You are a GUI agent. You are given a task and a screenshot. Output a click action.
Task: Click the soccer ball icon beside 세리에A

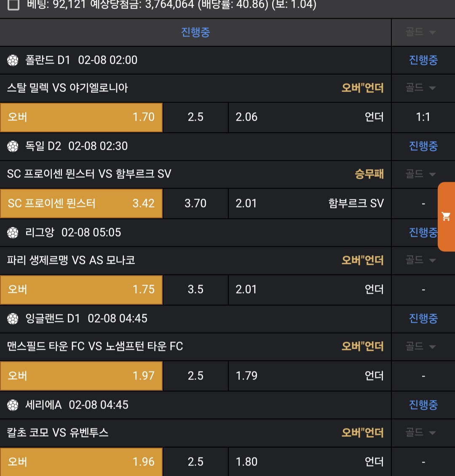point(13,405)
